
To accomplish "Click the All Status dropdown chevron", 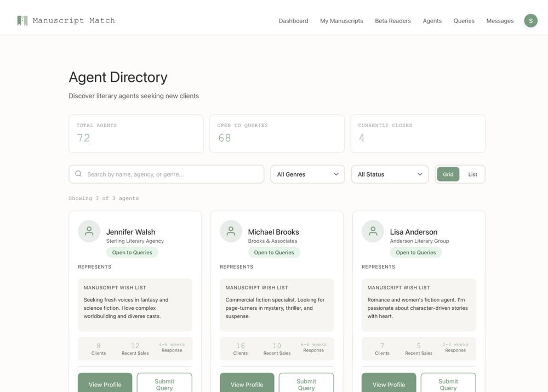I will pyautogui.click(x=419, y=174).
